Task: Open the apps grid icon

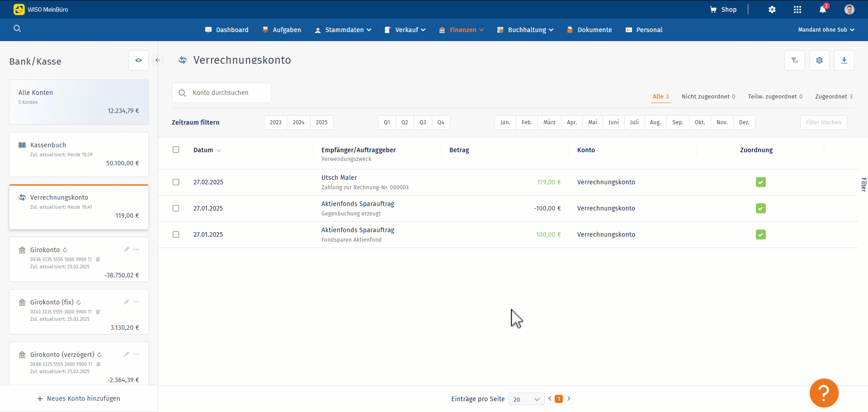Action: coord(797,9)
